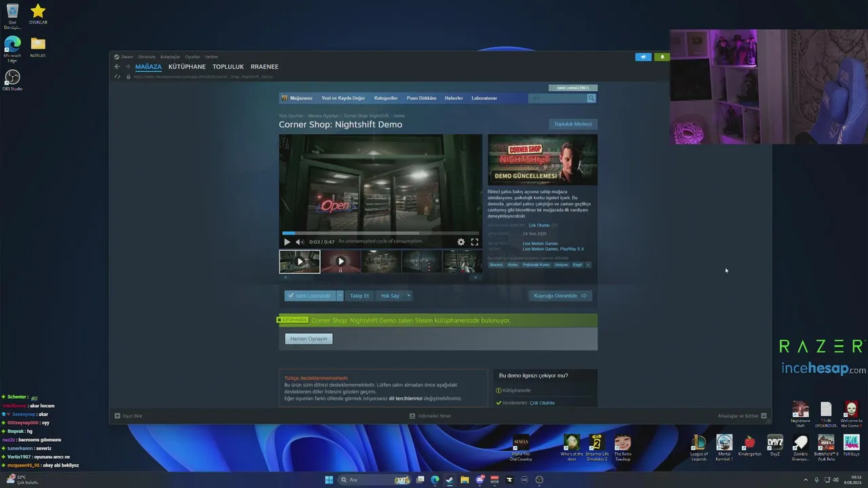Expand the wishlist options dropdown arrow
The height and width of the screenshot is (488, 868).
click(340, 296)
